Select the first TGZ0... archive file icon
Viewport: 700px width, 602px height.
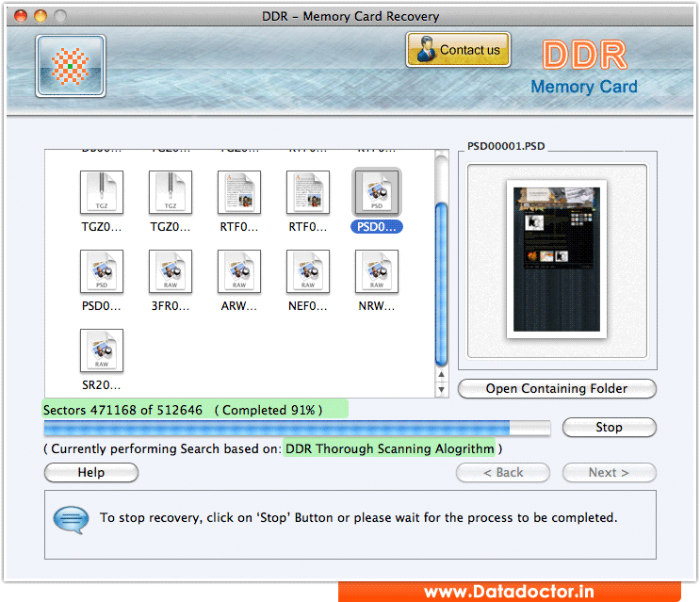click(102, 192)
